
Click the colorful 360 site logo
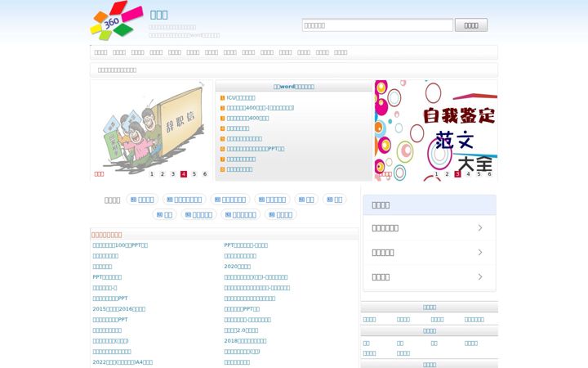click(x=117, y=20)
